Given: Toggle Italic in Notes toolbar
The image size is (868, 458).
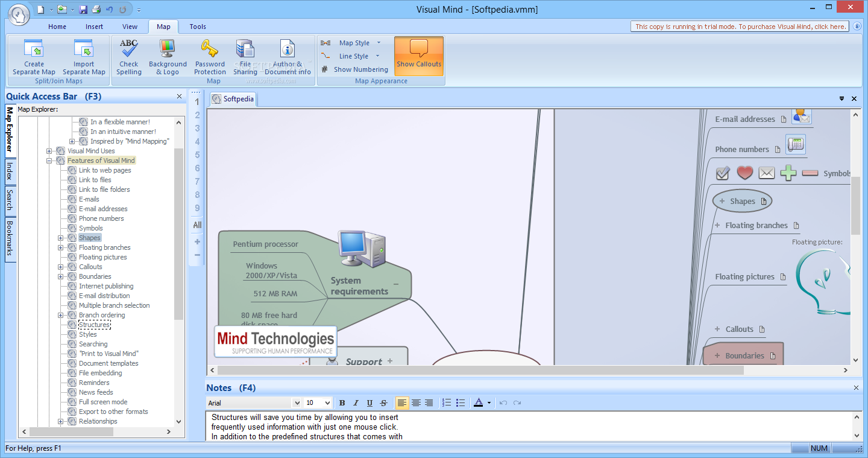Looking at the screenshot, I should (x=356, y=402).
